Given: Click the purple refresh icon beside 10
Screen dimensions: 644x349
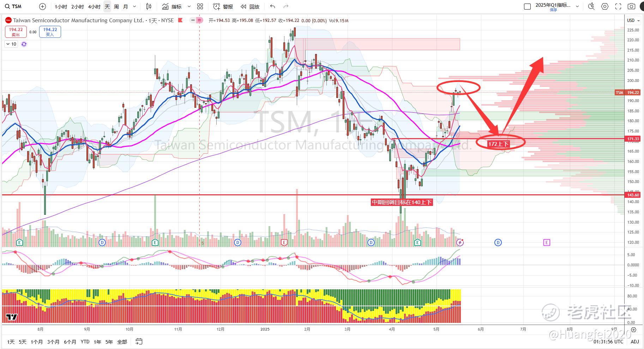Looking at the screenshot, I should 24,44.
